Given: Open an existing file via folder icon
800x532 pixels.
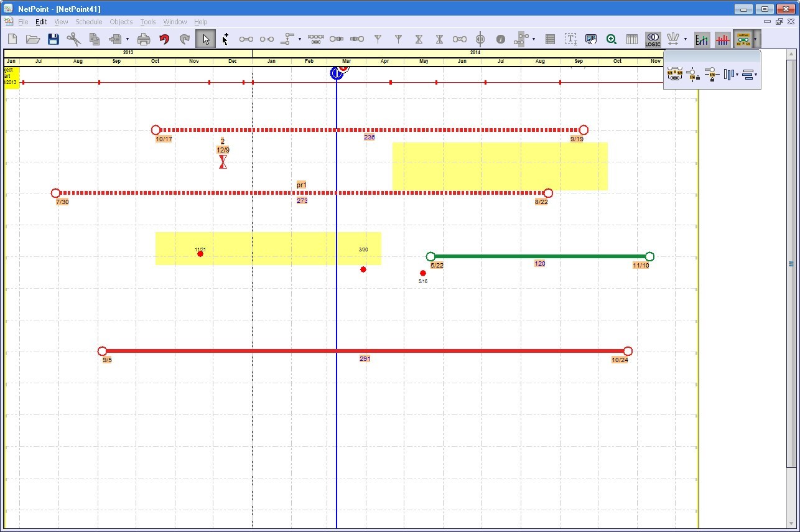Looking at the screenshot, I should tap(32, 39).
